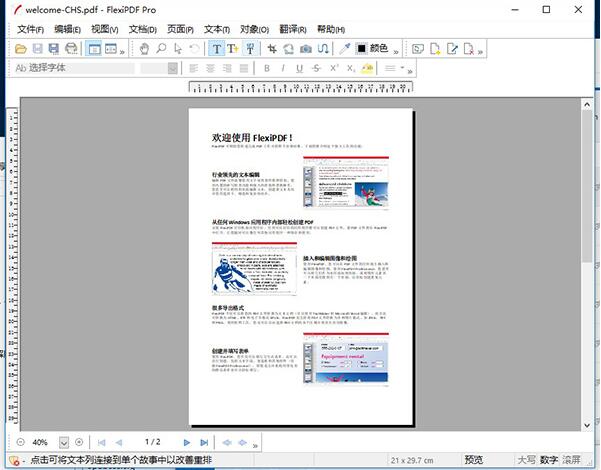This screenshot has height=470, width=601.
Task: Open the 翻译(R) menu
Action: (x=293, y=29)
